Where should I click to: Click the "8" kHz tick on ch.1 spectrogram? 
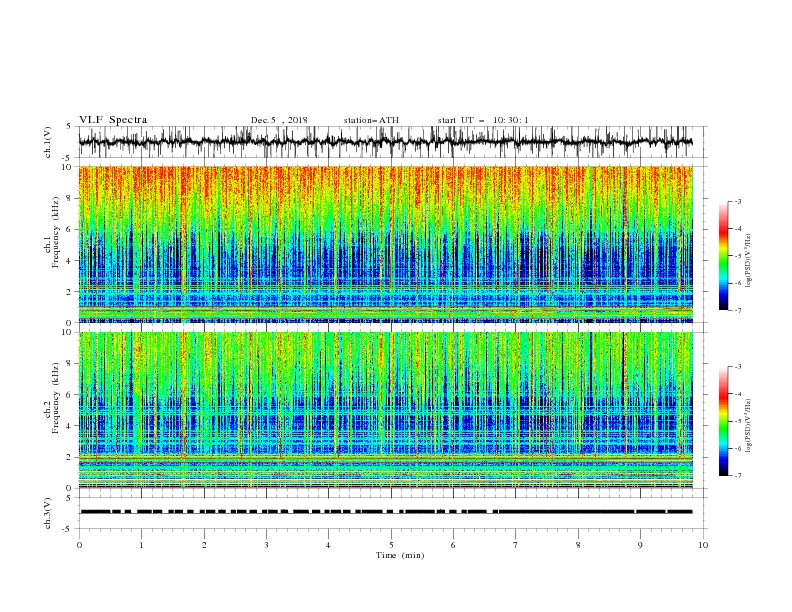tap(69, 198)
